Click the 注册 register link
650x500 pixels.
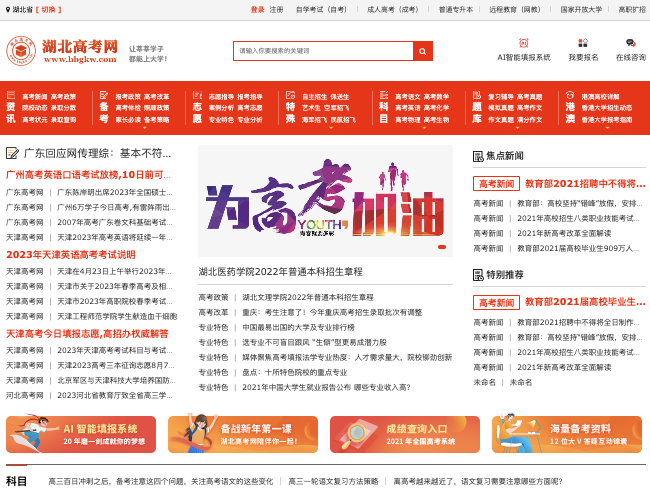(276, 10)
